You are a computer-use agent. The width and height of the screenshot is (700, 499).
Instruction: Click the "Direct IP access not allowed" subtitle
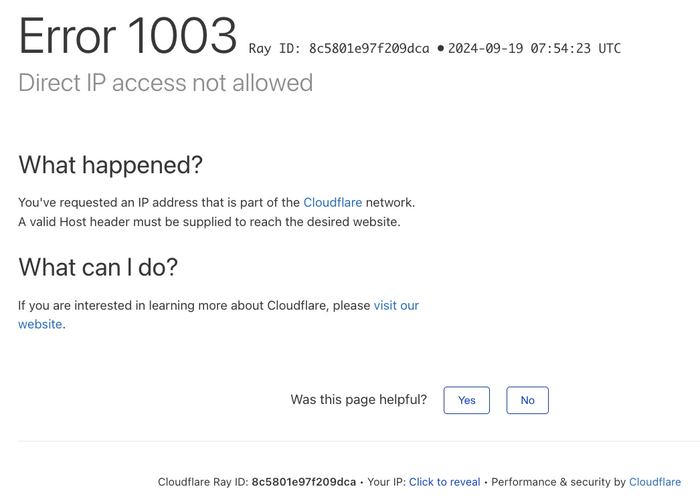tap(165, 83)
